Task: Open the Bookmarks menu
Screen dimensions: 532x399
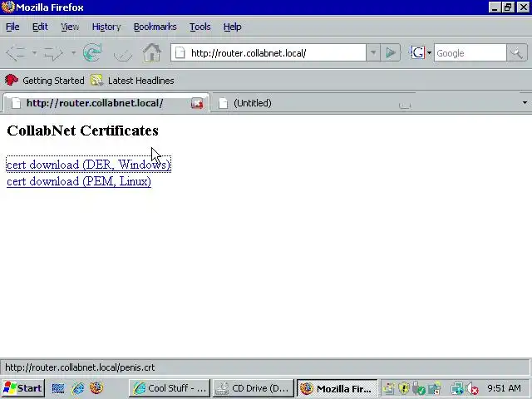Action: [x=155, y=27]
